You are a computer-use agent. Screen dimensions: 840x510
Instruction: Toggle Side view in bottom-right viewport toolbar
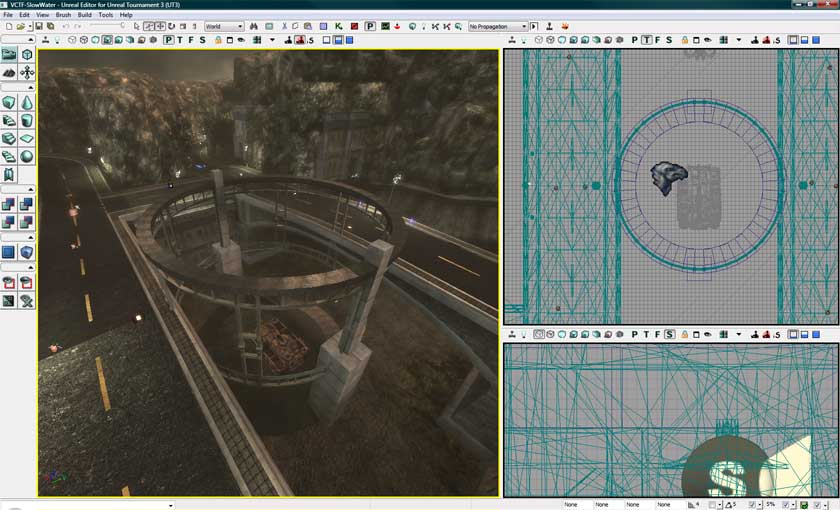669,334
